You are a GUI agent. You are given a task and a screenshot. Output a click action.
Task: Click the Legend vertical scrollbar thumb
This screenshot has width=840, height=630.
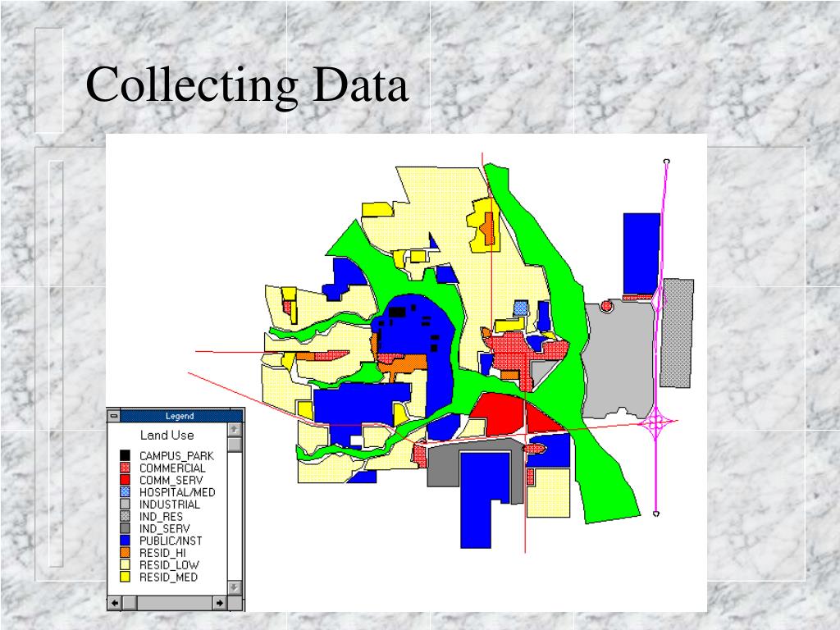(234, 444)
